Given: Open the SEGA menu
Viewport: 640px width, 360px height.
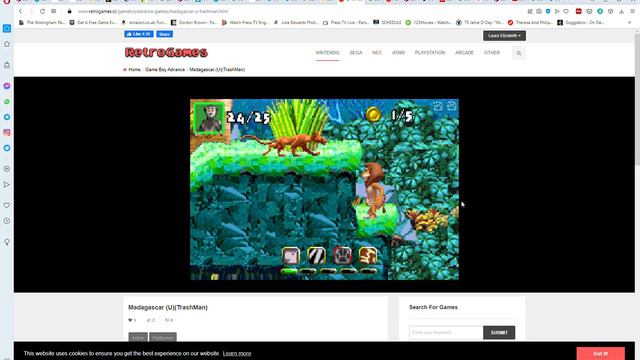Looking at the screenshot, I should [x=356, y=53].
